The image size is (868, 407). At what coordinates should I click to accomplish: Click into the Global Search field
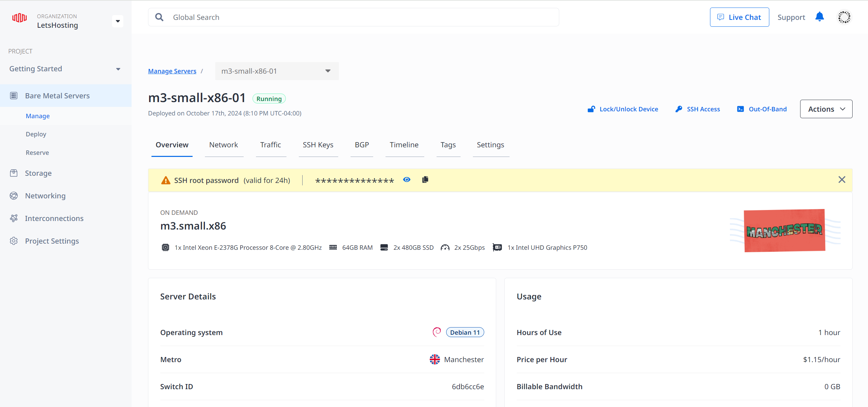coord(354,17)
